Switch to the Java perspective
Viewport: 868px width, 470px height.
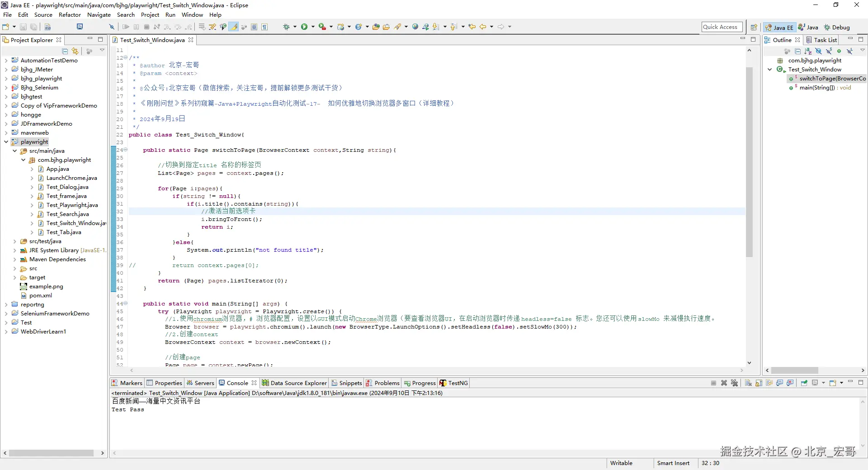click(808, 28)
